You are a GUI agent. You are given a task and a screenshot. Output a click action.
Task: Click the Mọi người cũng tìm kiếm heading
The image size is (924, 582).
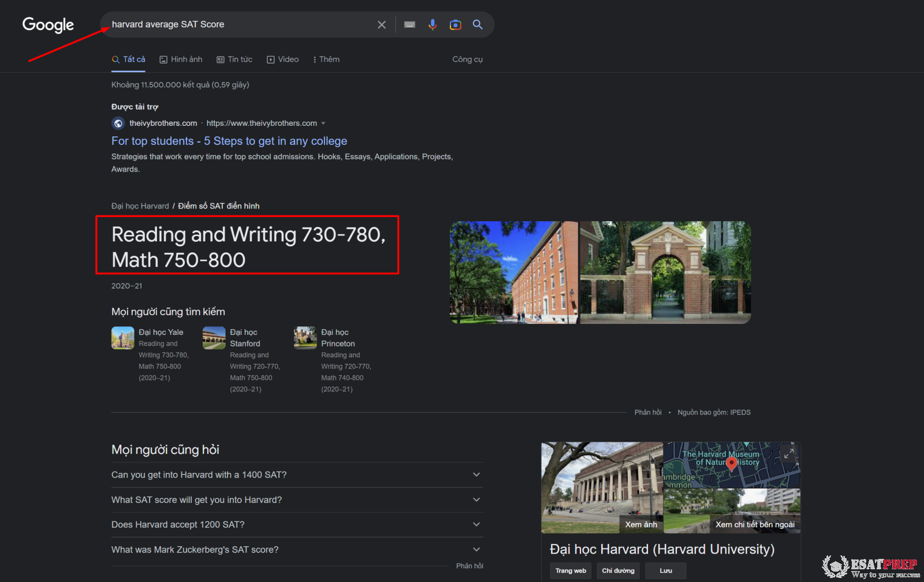168,312
